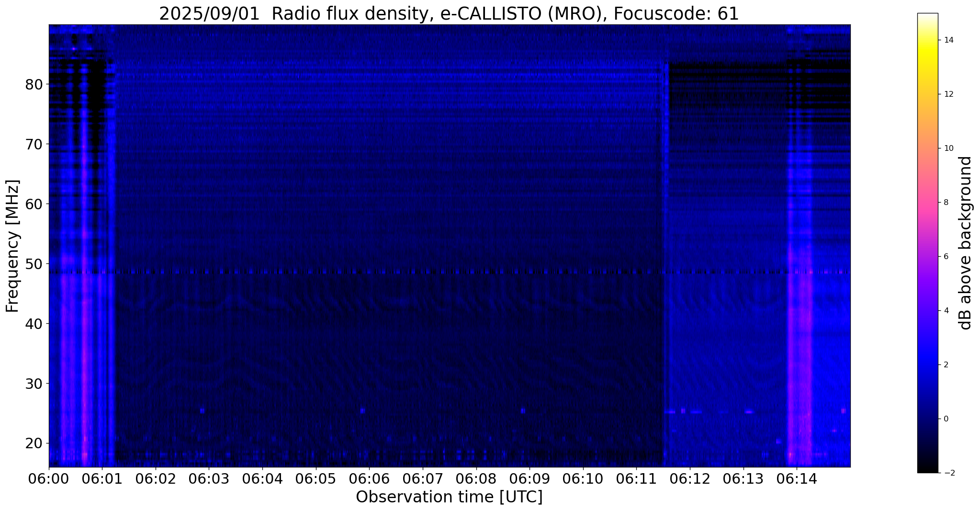Click the colorbar tick value 4
The height and width of the screenshot is (511, 980).
coord(946,311)
